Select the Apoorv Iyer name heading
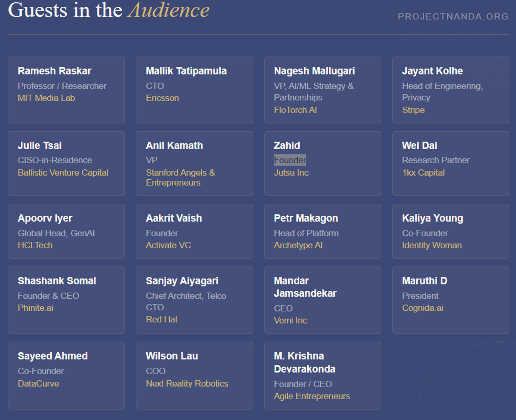The image size is (516, 420). [x=45, y=218]
